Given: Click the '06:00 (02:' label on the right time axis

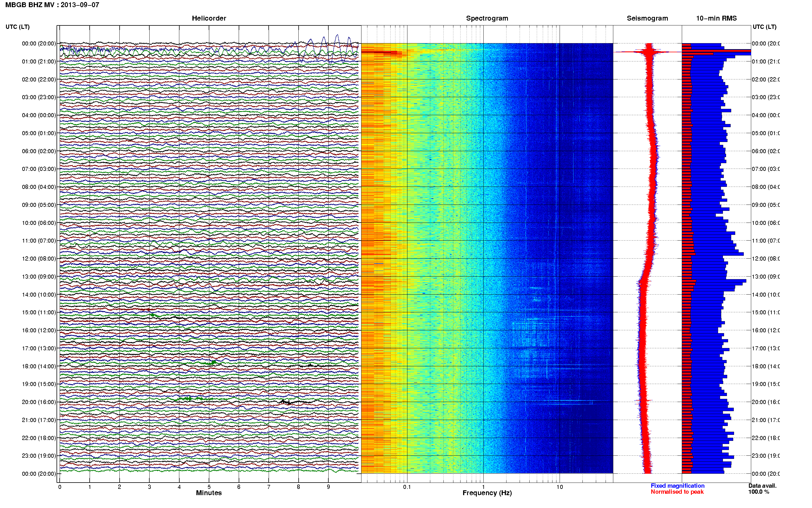Looking at the screenshot, I should pyautogui.click(x=766, y=151).
